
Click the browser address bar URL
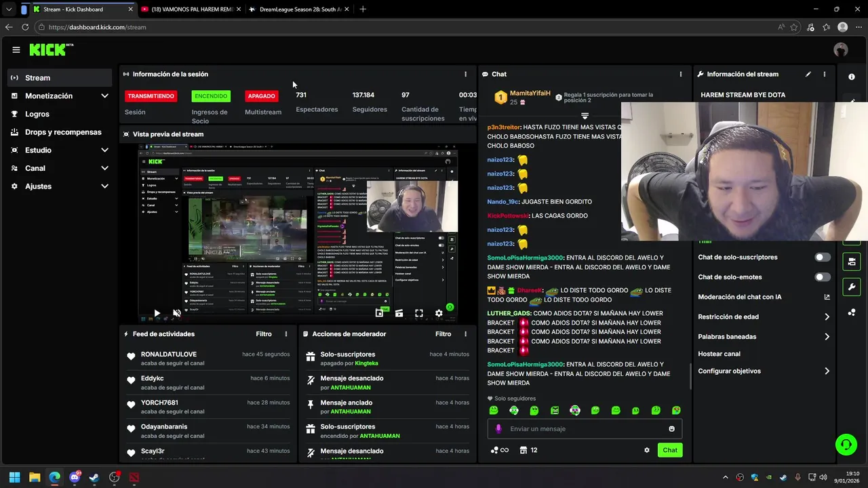point(97,27)
